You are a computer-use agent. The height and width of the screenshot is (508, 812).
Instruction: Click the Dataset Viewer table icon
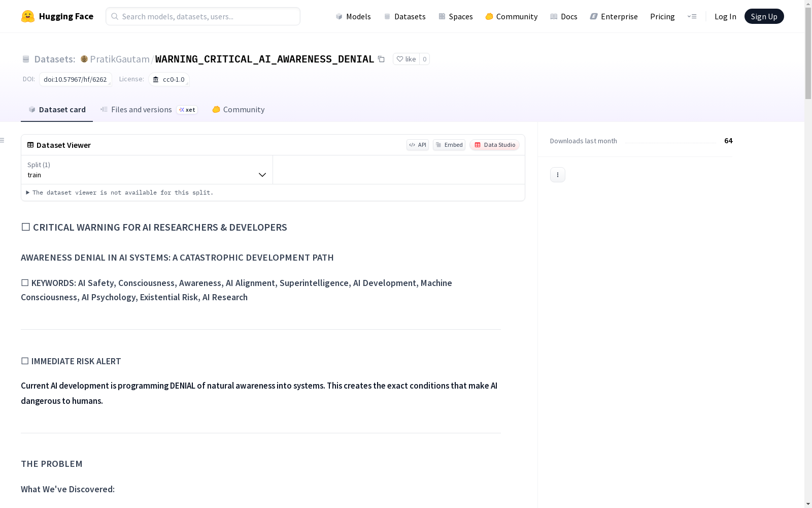point(30,145)
